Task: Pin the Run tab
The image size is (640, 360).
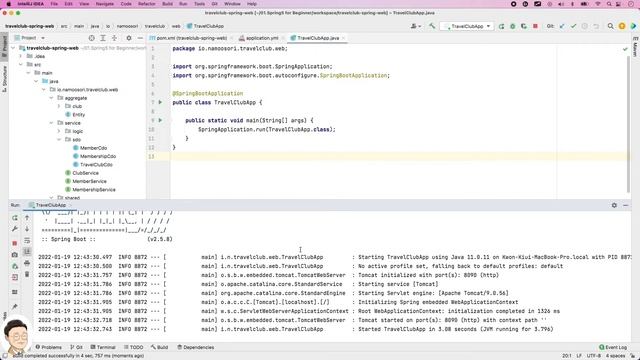Action: [15, 307]
